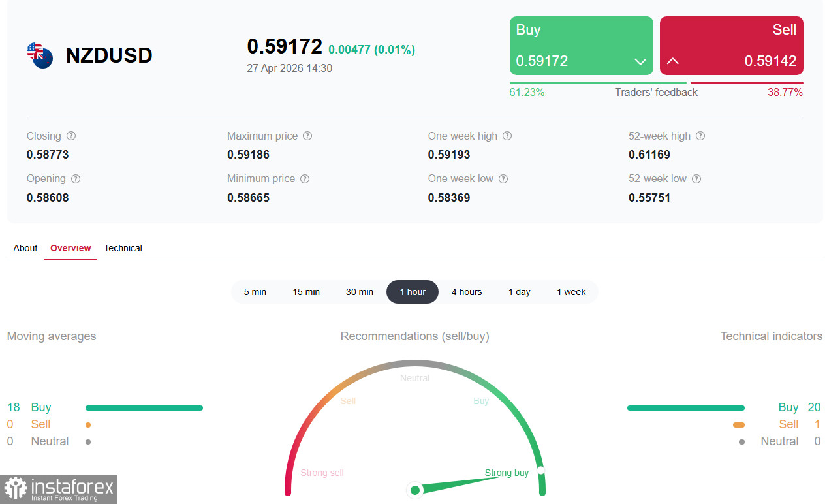Click the Recommendations (sell/buy) heading

pos(415,336)
